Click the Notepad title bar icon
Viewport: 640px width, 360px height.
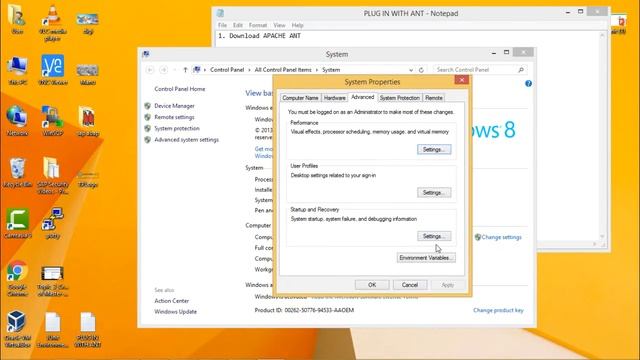click(220, 13)
